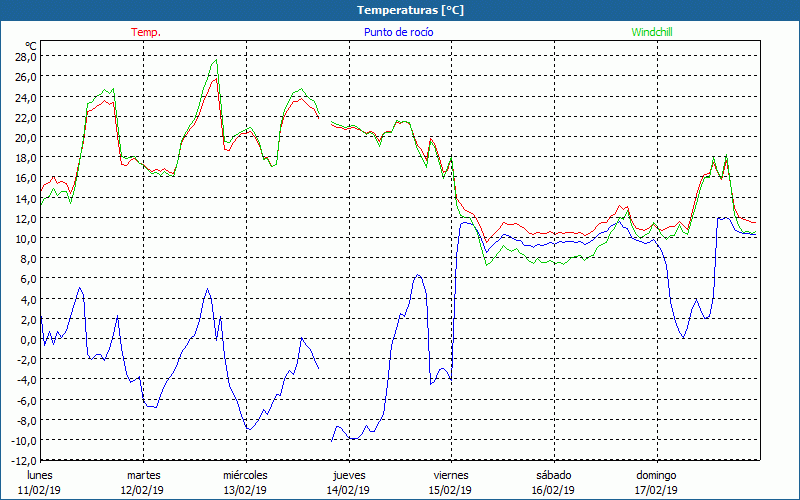Click the 'lunes' day label
Viewport: 800px width, 500px height.
(40, 475)
